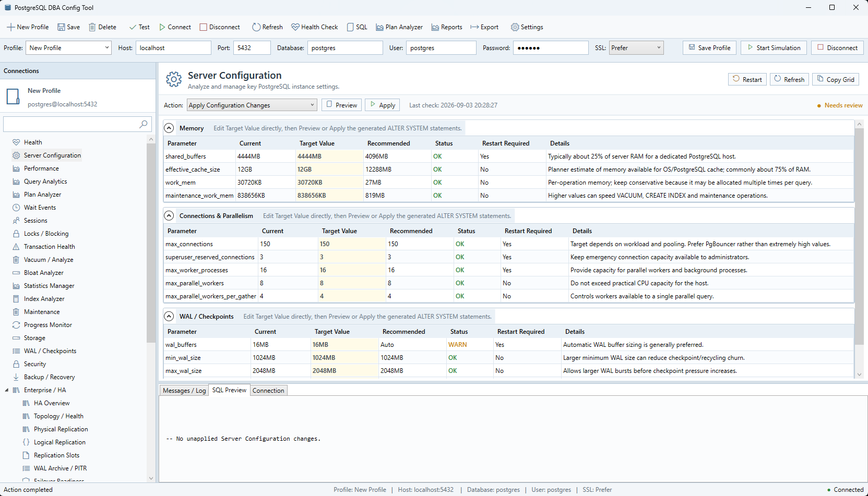The width and height of the screenshot is (868, 496).
Task: Open the SSL mode dropdown
Action: click(636, 48)
